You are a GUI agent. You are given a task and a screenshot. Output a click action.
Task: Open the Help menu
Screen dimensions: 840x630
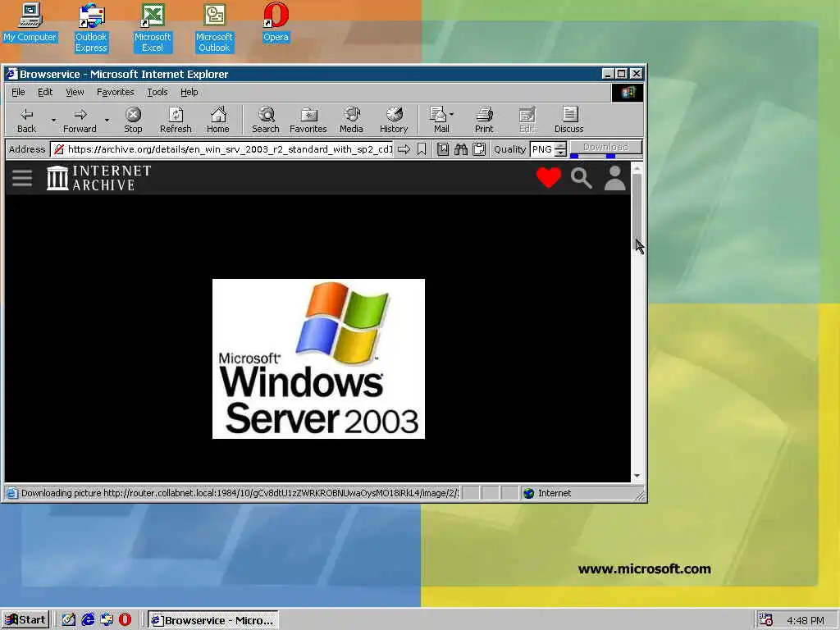click(x=189, y=92)
